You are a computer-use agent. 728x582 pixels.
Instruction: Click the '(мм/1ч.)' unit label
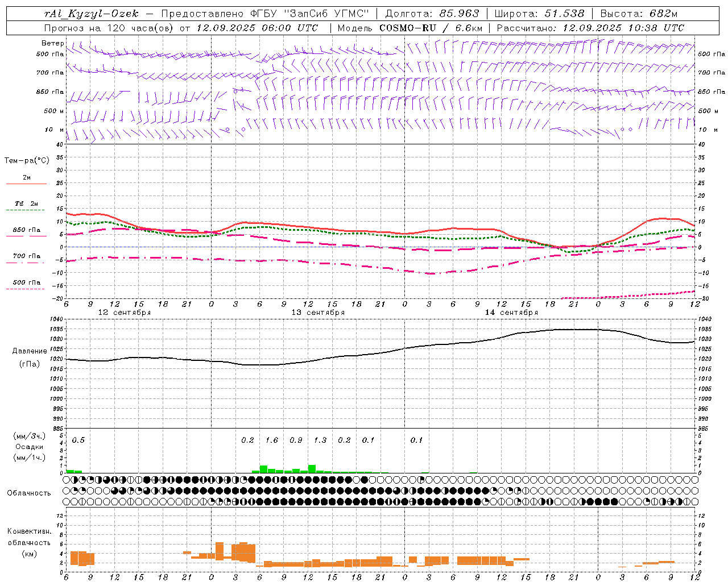pos(29,458)
